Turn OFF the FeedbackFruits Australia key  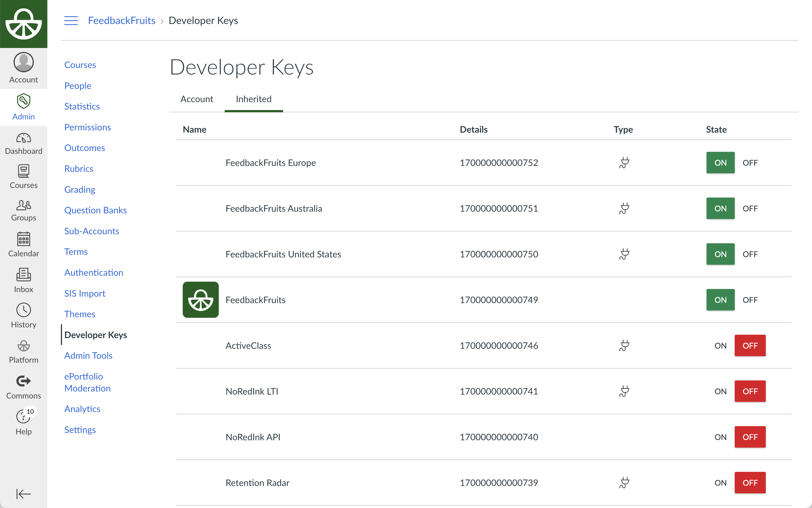point(750,208)
